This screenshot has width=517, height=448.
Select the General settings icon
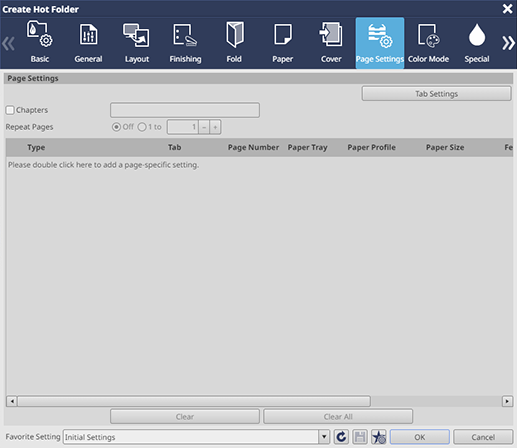click(88, 35)
